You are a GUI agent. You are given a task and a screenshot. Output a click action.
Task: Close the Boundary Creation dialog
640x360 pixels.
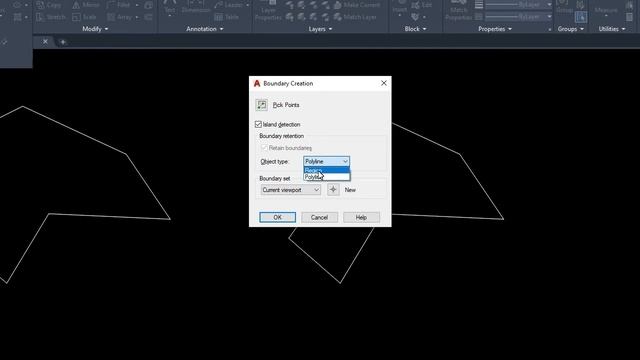pos(384,83)
